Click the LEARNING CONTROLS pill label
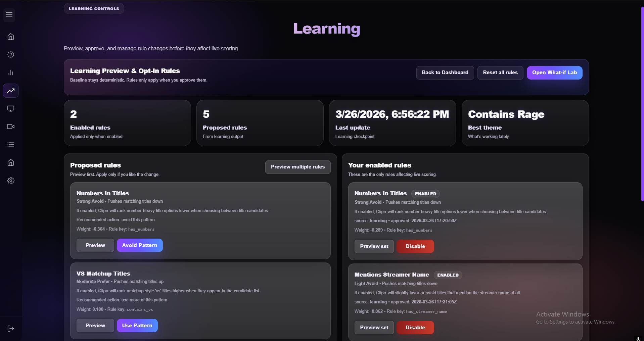Image resolution: width=644 pixels, height=341 pixels. (94, 8)
